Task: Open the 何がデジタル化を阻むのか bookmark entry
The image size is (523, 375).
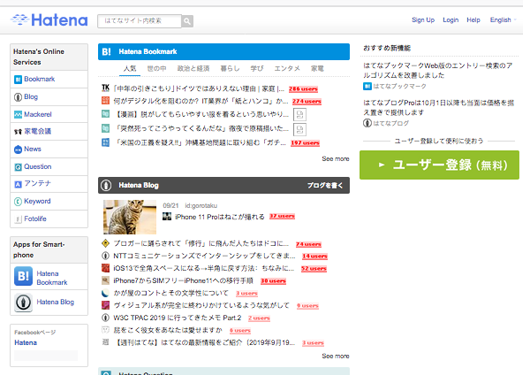Action: pyautogui.click(x=201, y=101)
